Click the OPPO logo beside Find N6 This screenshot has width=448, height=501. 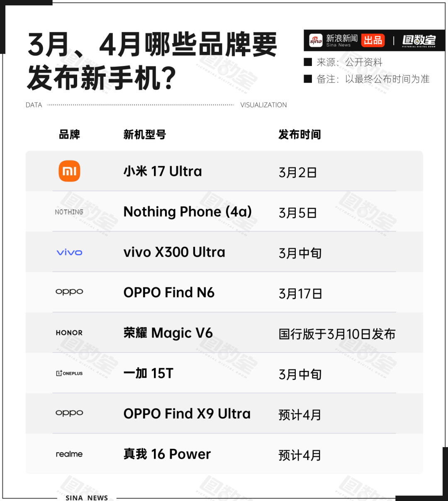tap(69, 292)
